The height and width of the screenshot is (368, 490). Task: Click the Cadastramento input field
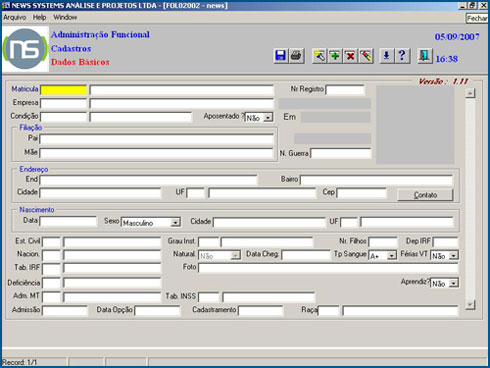(260, 311)
